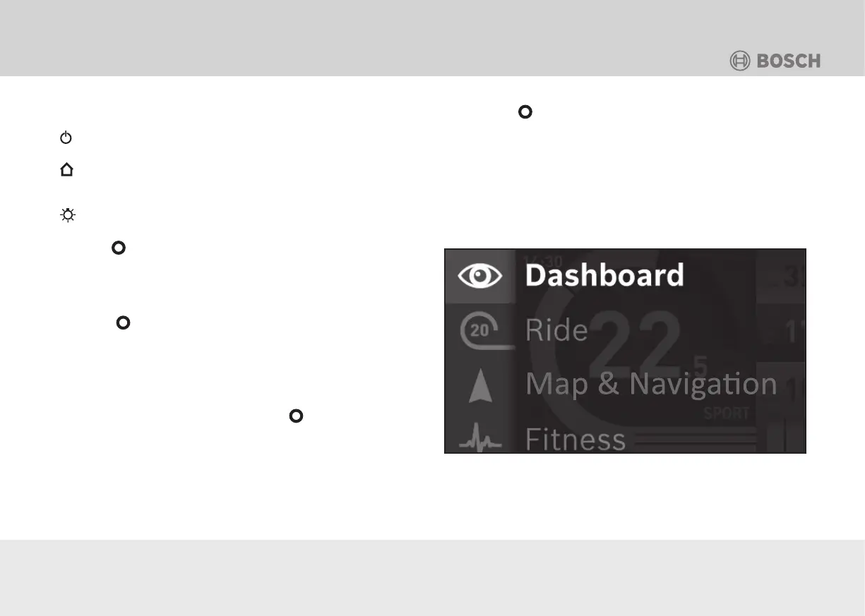This screenshot has width=865, height=616.
Task: Open the Dashboard menu entry
Action: (604, 275)
